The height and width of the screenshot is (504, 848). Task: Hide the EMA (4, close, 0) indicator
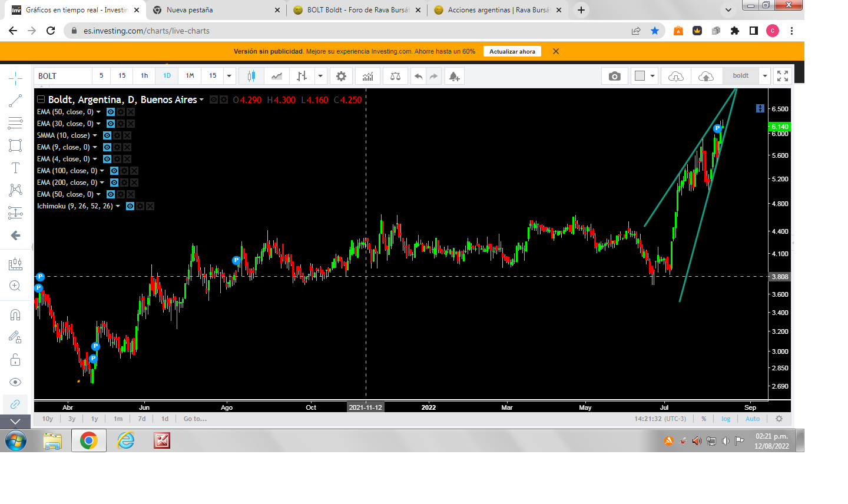coord(107,159)
